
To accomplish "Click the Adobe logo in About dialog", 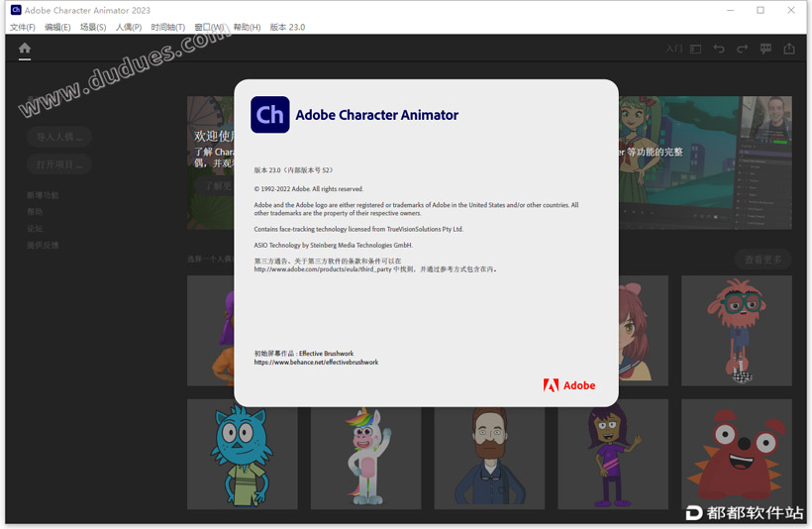I will point(569,385).
